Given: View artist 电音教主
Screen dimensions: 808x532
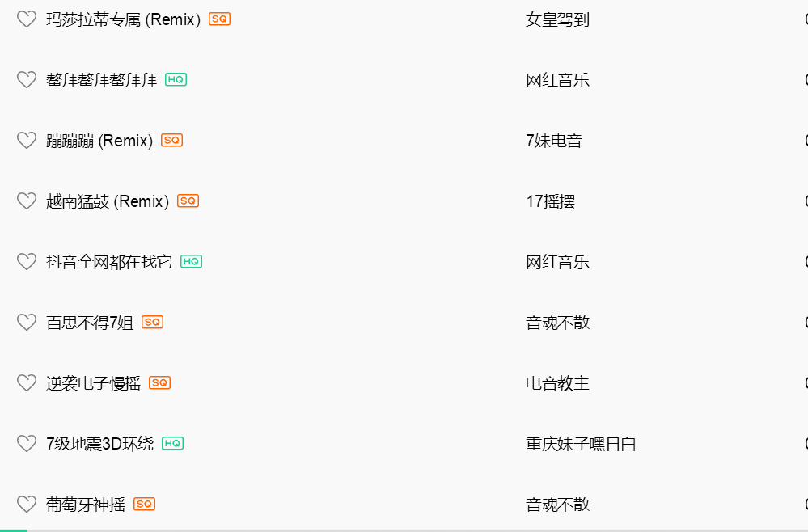Looking at the screenshot, I should coord(557,383).
